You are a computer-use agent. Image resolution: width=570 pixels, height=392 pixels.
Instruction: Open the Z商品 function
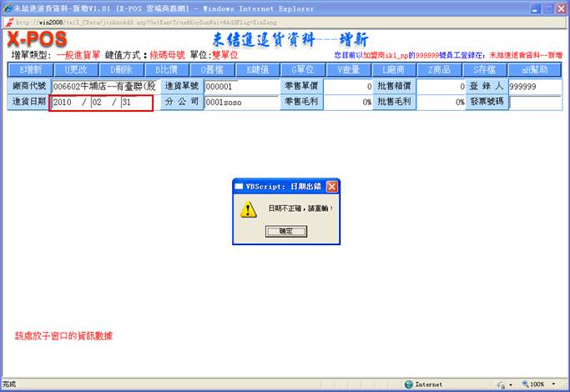[439, 70]
